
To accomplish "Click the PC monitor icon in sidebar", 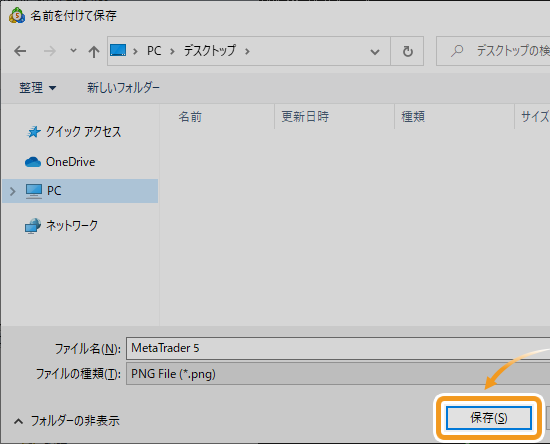I will 34,191.
